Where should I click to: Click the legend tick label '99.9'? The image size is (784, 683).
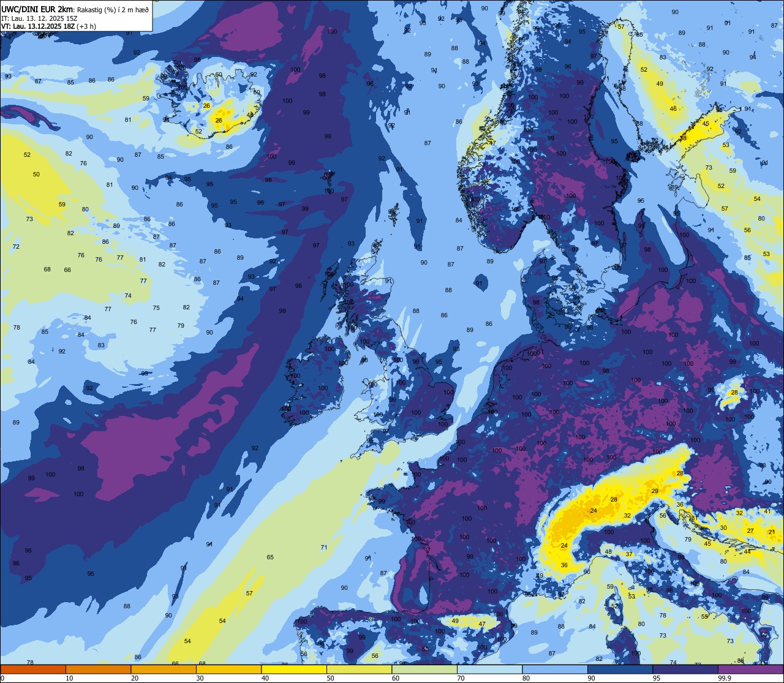[725, 678]
